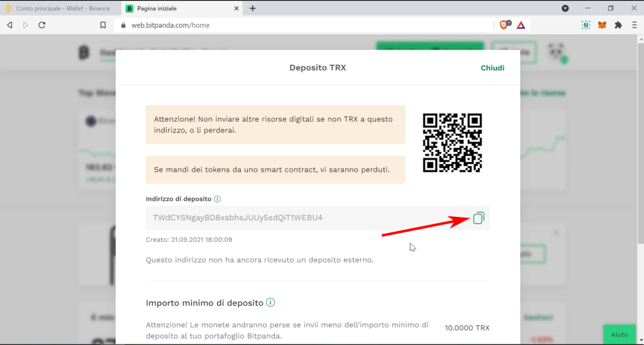644x345 pixels.
Task: Copy the TRX deposit address
Action: click(478, 218)
